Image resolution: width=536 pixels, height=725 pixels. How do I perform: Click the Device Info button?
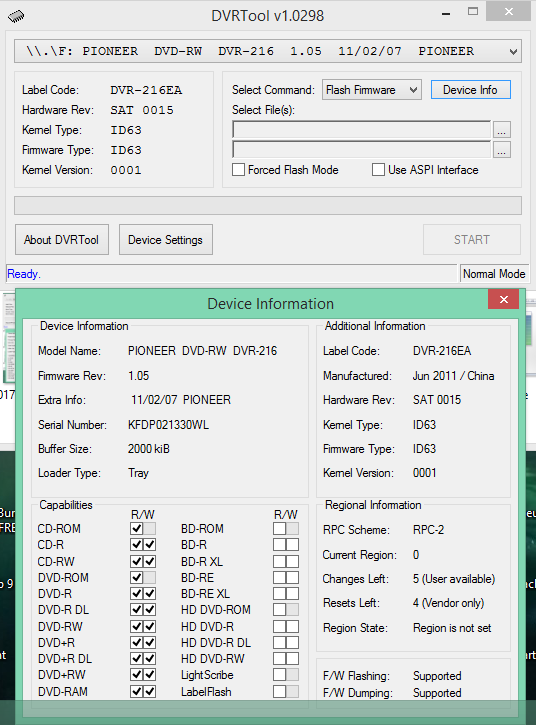pyautogui.click(x=470, y=90)
